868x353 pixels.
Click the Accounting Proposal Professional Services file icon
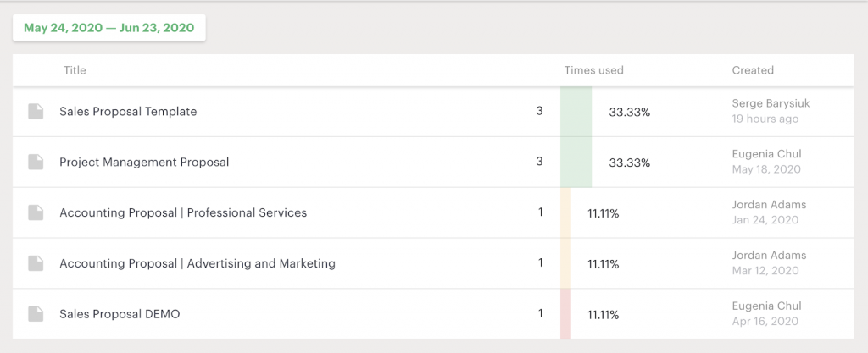[x=36, y=212]
